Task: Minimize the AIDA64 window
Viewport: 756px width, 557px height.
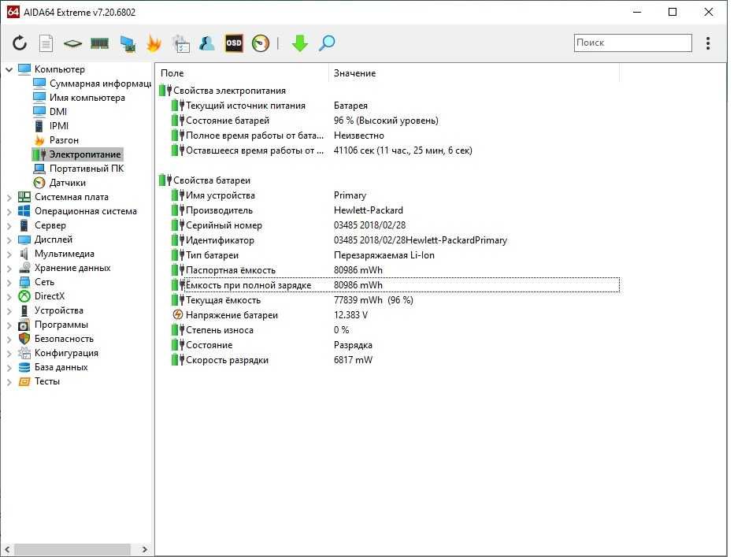Action: (637, 12)
